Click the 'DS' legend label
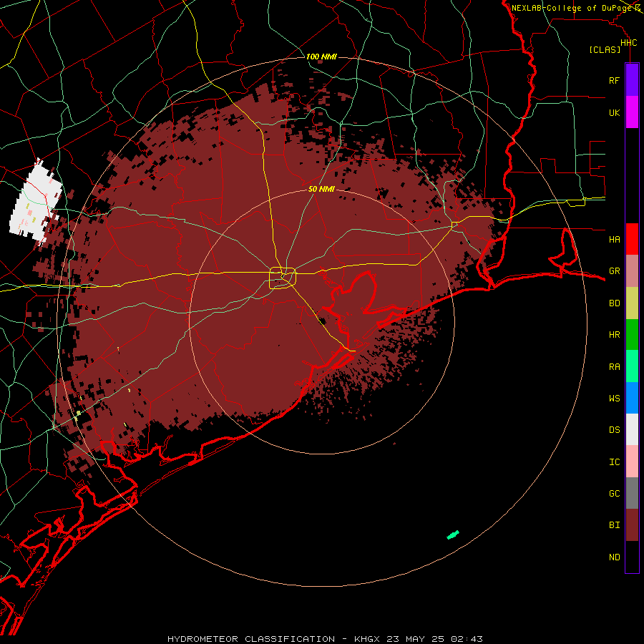The image size is (644, 644). (x=614, y=429)
